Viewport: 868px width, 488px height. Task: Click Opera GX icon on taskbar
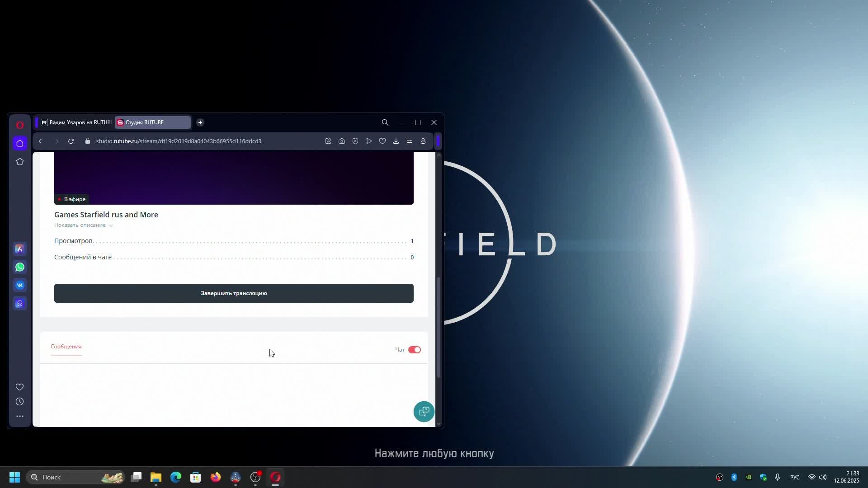click(x=275, y=477)
